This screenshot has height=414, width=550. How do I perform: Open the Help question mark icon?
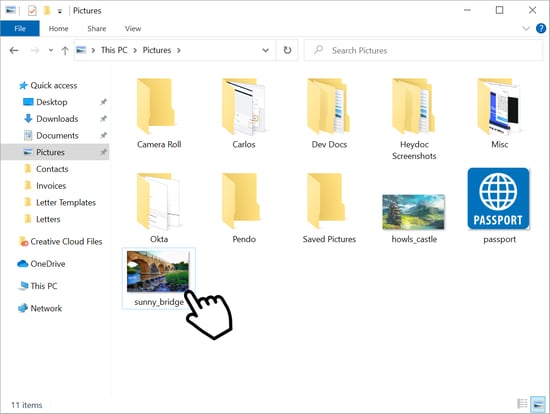pos(541,28)
